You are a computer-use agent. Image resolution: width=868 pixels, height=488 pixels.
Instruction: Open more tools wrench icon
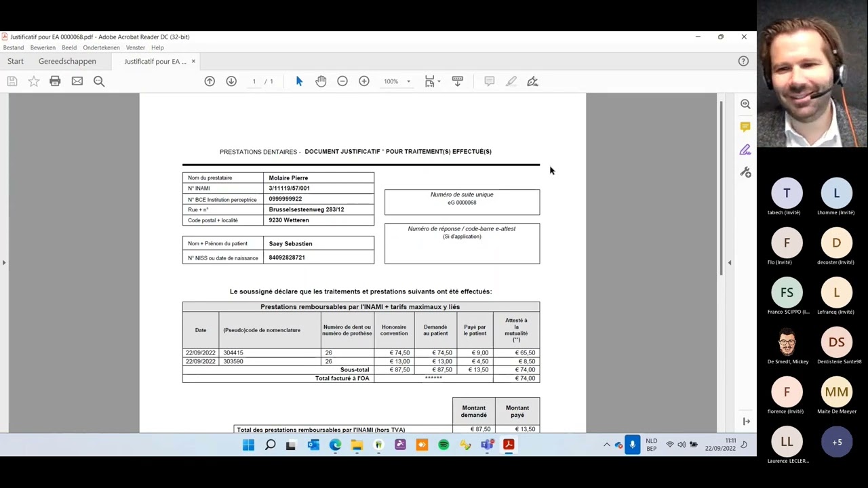[745, 172]
